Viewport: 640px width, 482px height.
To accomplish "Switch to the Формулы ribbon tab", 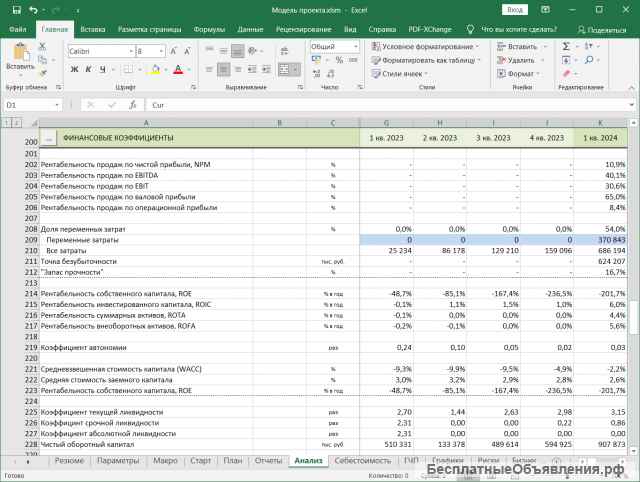I will [x=209, y=30].
